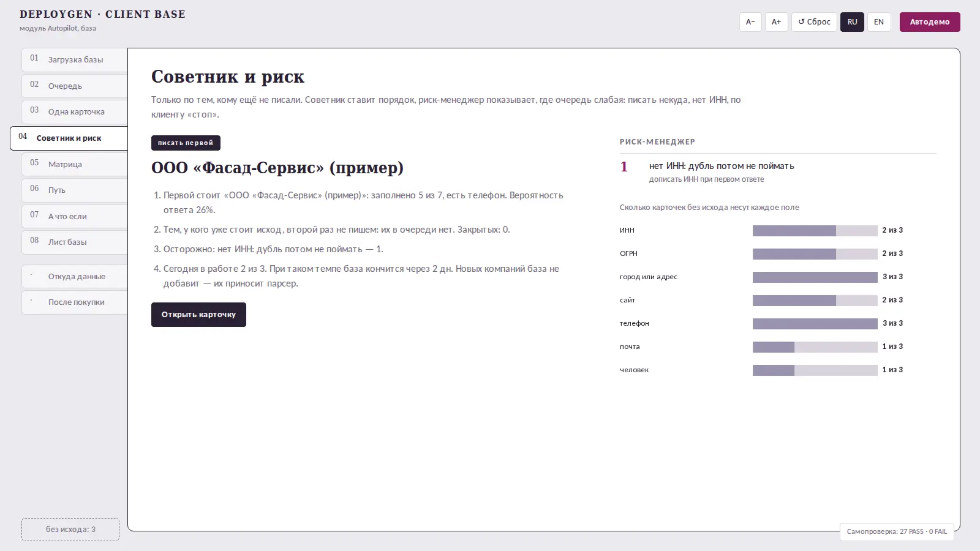This screenshot has height=551, width=980.
Task: Click list item starting «Тем, у кого уже стоит исход»
Action: click(336, 230)
